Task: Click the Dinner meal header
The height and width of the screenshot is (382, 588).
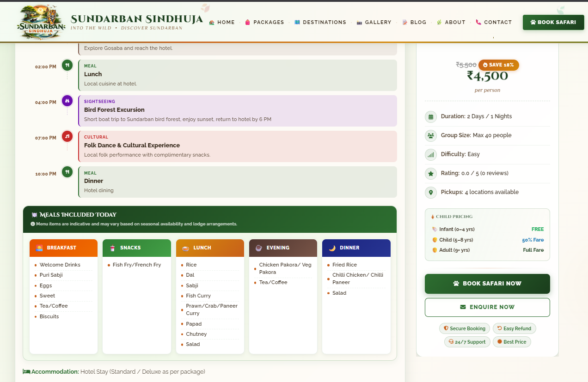Action: (356, 248)
